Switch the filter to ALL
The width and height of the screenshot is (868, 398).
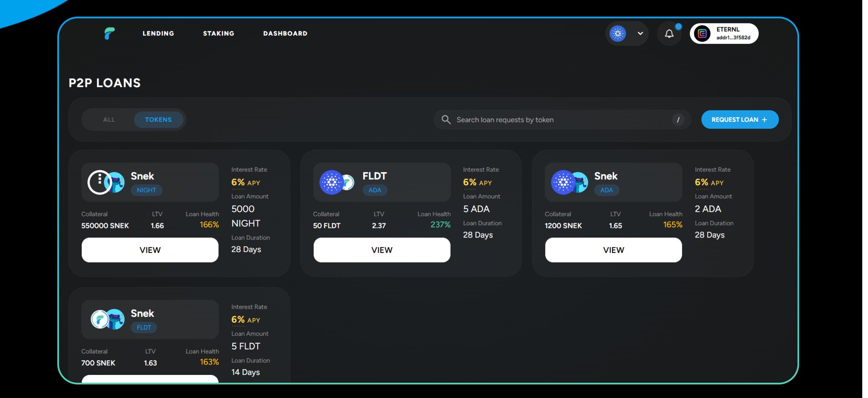(x=109, y=119)
